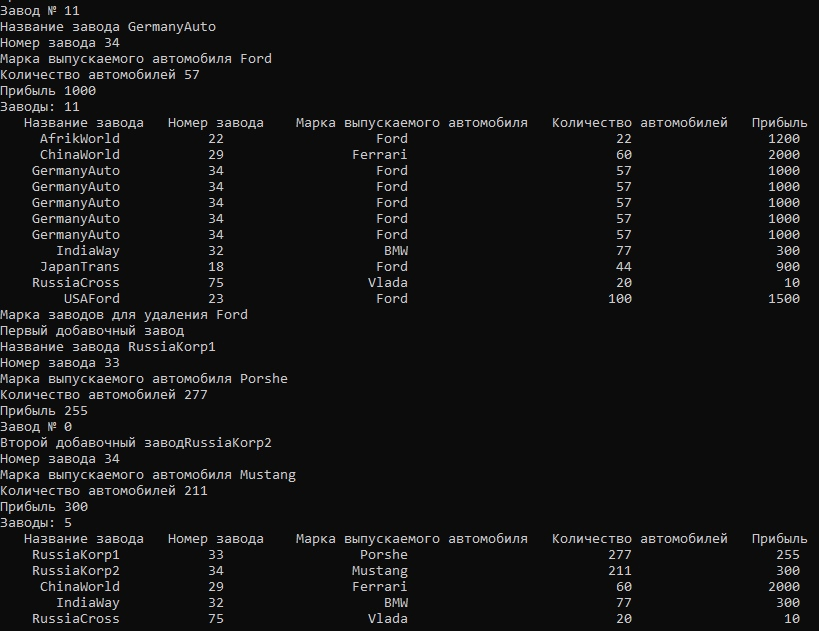Screen dimensions: 819x631
Task: Select the line "Прибыль 300"
Action: [x=44, y=507]
